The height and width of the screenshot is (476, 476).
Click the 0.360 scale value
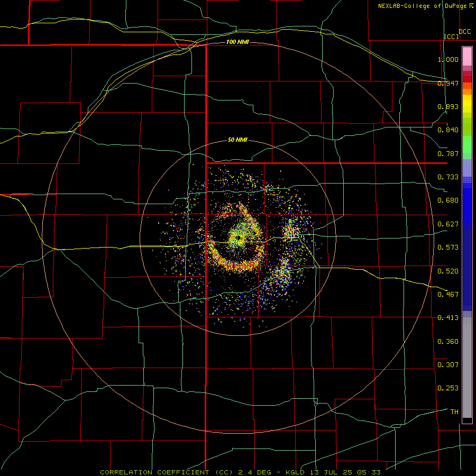(x=448, y=342)
